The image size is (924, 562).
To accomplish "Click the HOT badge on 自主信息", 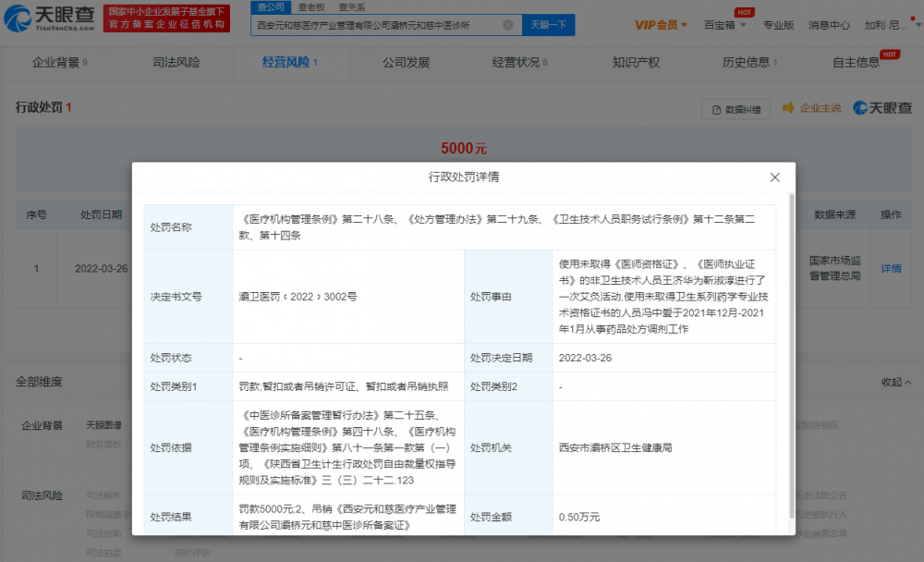I will (x=889, y=55).
